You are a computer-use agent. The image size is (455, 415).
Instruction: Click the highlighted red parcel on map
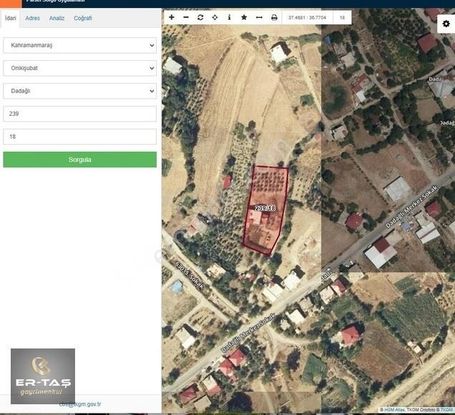click(x=265, y=210)
